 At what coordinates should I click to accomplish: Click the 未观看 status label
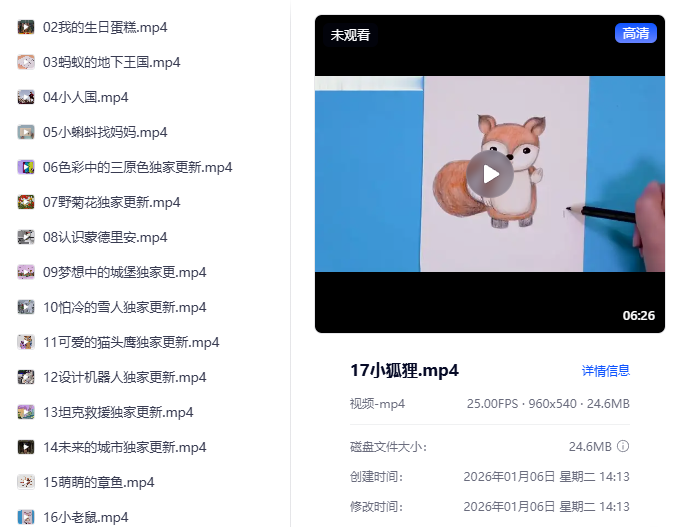[x=350, y=35]
